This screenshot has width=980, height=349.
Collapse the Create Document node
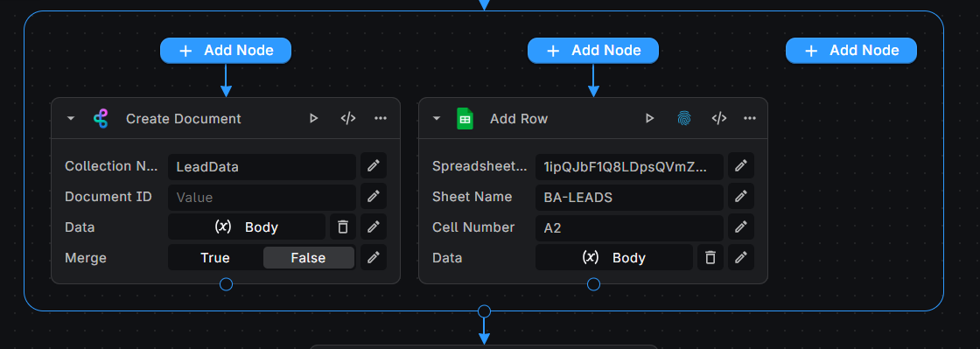pos(71,118)
